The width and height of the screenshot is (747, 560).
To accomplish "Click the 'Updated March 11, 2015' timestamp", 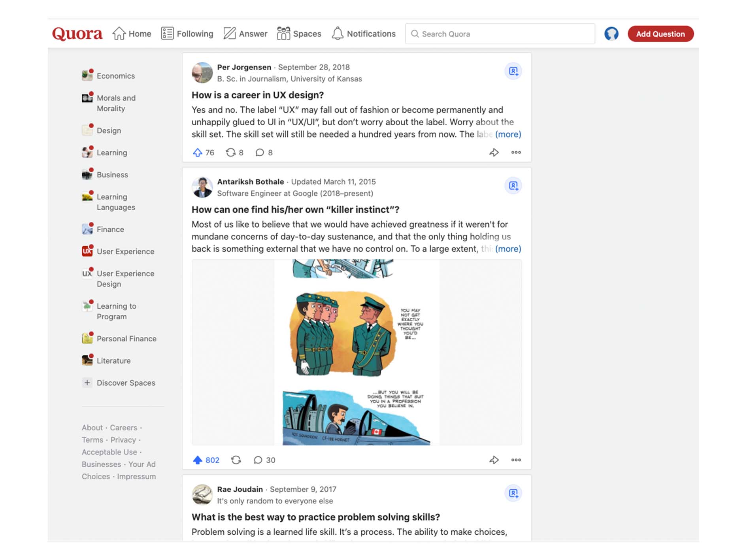I will [333, 182].
